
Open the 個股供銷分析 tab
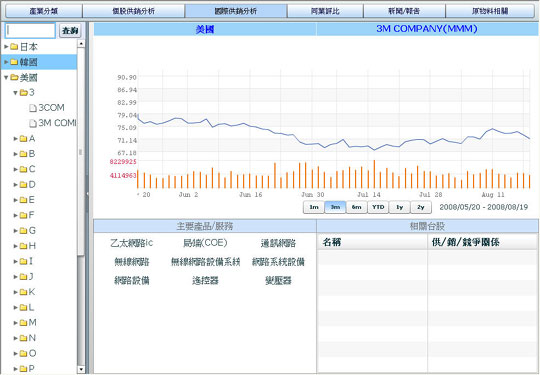[134, 11]
